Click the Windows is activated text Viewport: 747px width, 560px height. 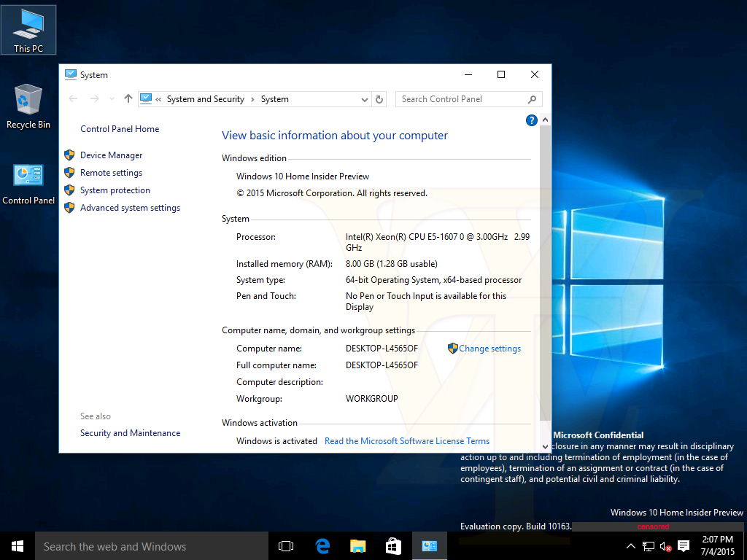[x=276, y=441]
